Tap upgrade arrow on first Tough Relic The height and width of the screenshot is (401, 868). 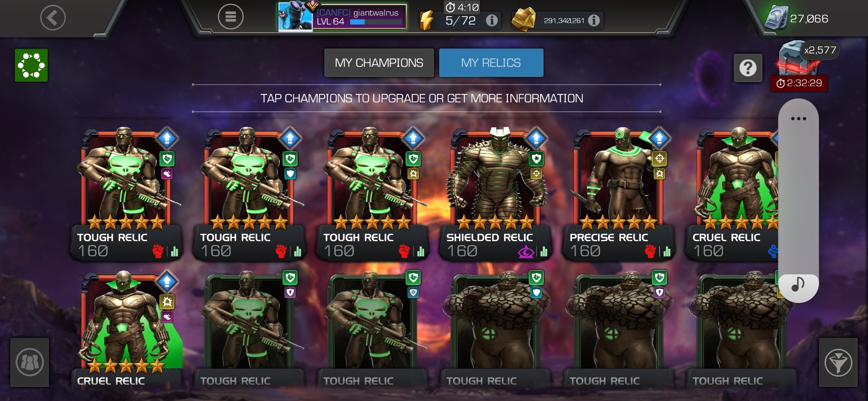click(x=167, y=138)
